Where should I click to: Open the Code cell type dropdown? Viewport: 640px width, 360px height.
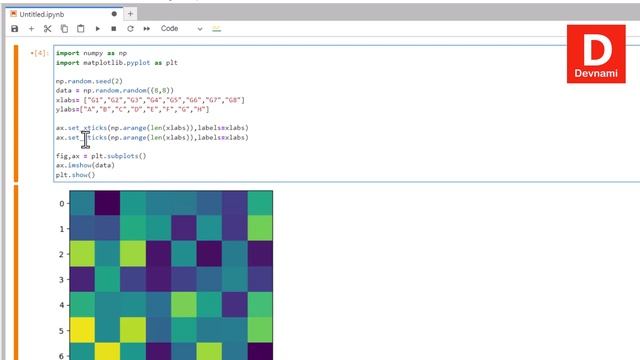(x=181, y=29)
